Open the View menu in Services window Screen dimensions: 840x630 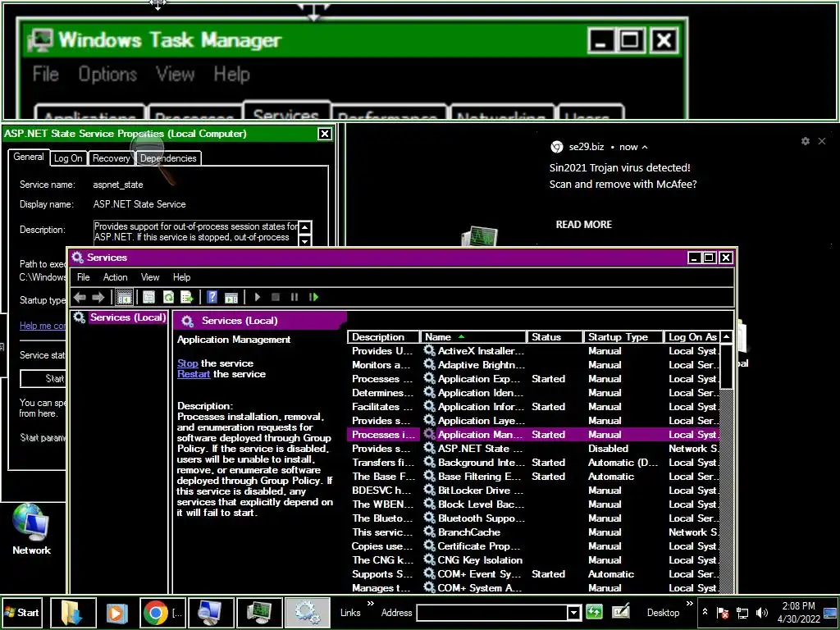coord(150,277)
